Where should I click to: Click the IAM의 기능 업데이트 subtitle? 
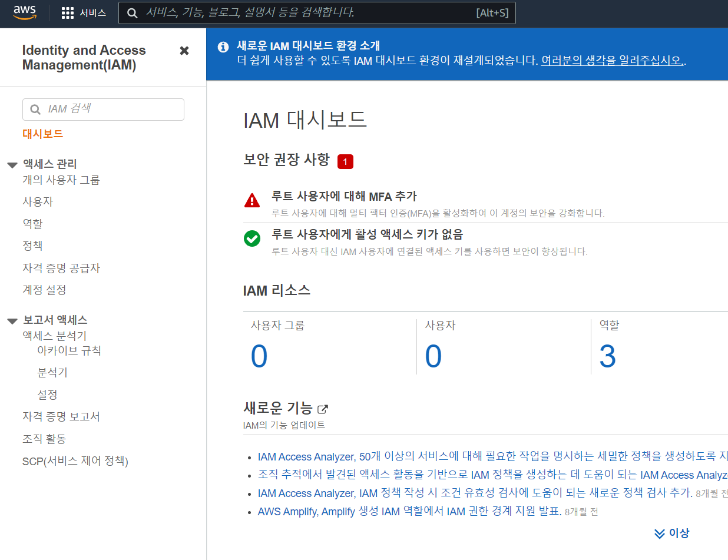[284, 425]
